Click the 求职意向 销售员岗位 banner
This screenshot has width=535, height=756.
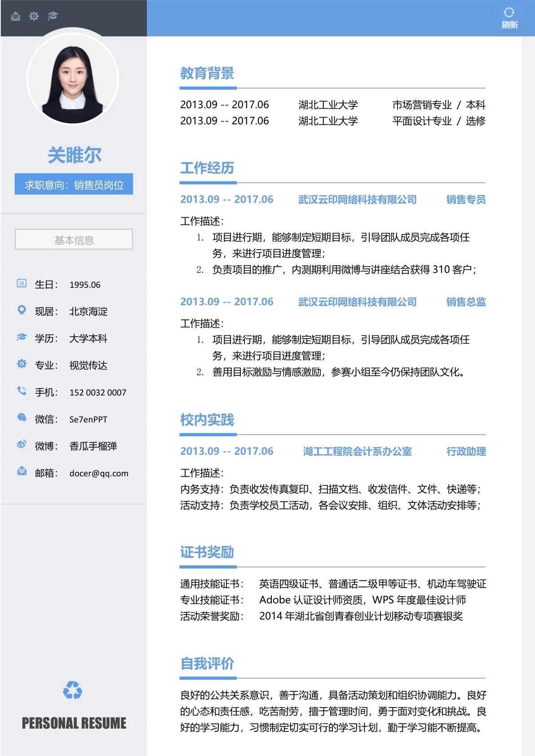[74, 185]
